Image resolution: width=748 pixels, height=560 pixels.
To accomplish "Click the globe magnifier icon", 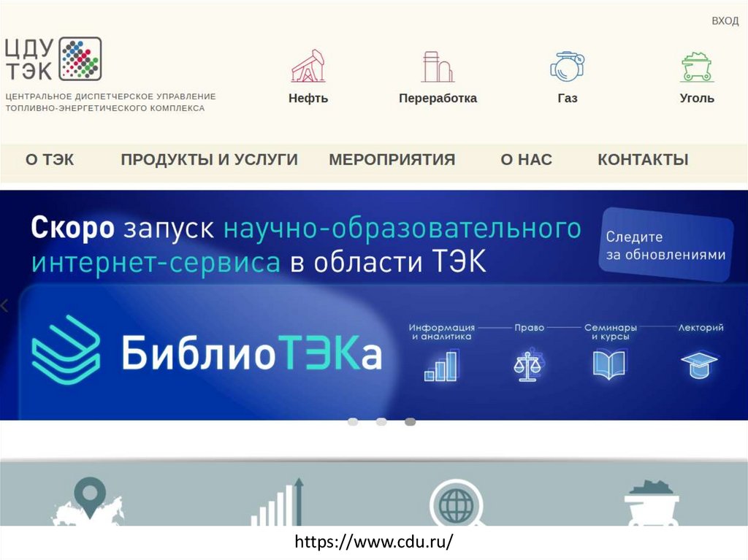I will coord(457,503).
